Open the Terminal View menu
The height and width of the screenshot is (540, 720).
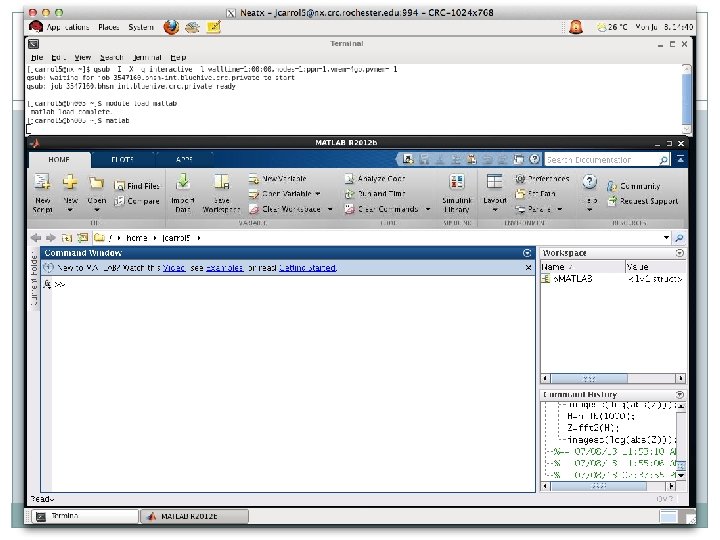tap(83, 57)
